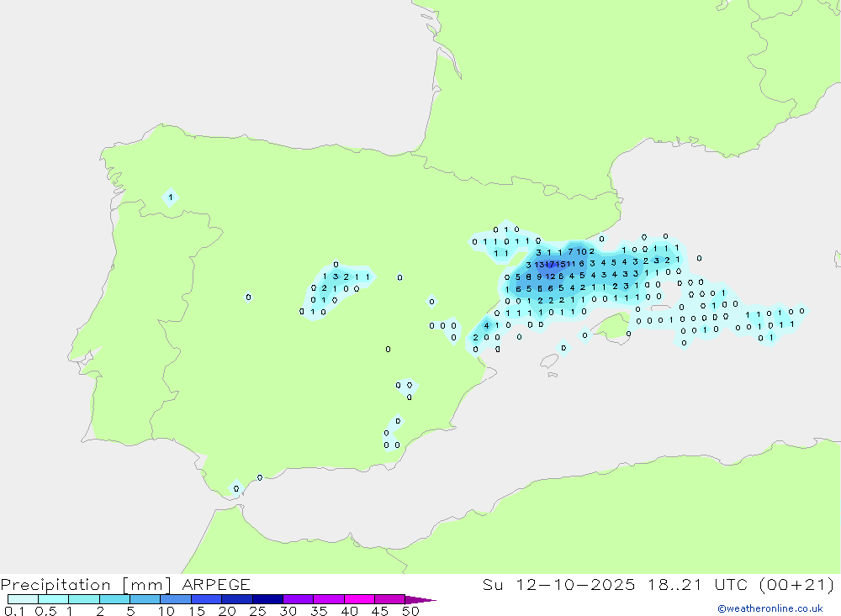Click the '40' legend scale label
841x616 pixels.
pos(349,611)
